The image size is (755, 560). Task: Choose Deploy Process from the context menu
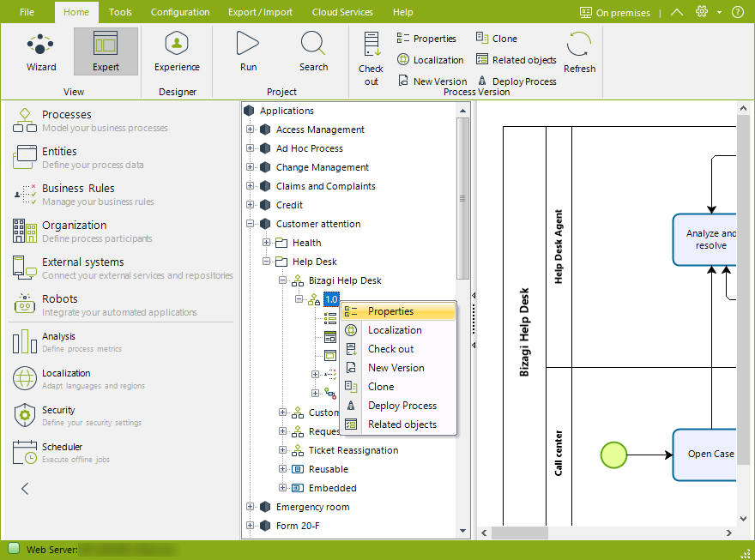point(398,406)
